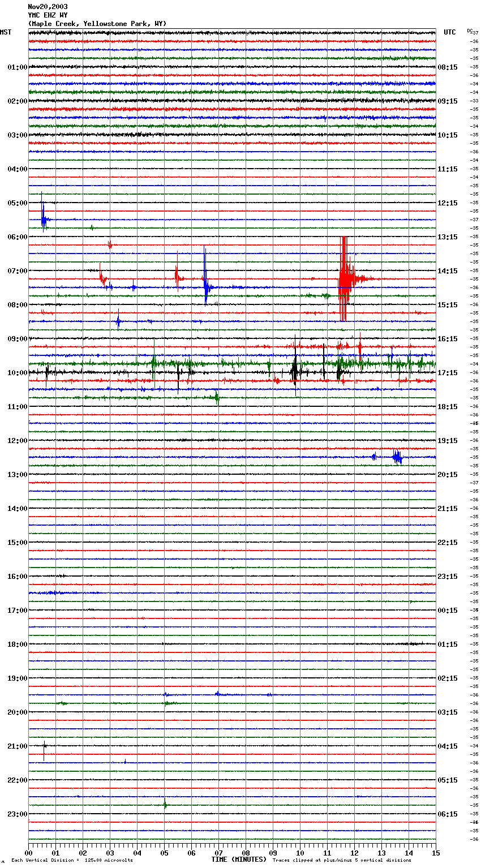The image size is (481, 868).
Task: Select the 23:15 UTC time label
Action: click(448, 577)
